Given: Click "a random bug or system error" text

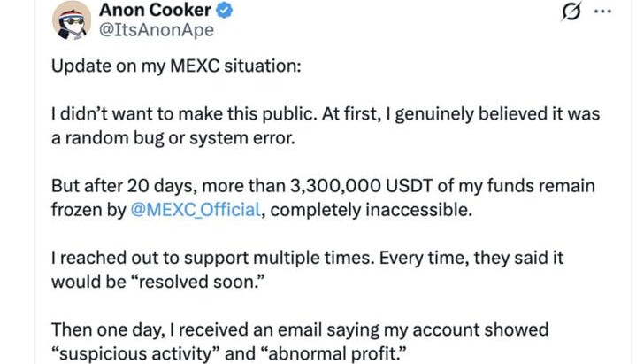Looking at the screenshot, I should click(172, 138).
